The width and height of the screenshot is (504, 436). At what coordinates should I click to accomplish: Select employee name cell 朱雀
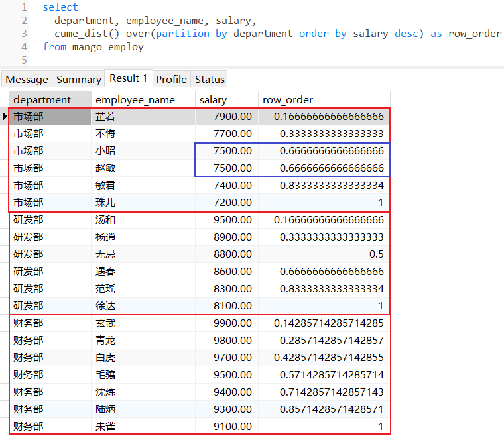click(x=143, y=426)
